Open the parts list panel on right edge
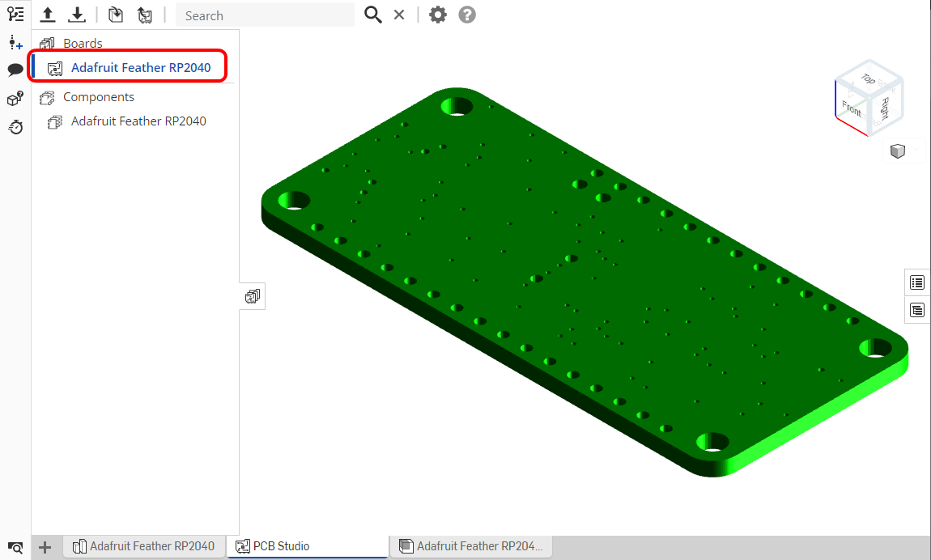The height and width of the screenshot is (560, 931). pyautogui.click(x=916, y=282)
